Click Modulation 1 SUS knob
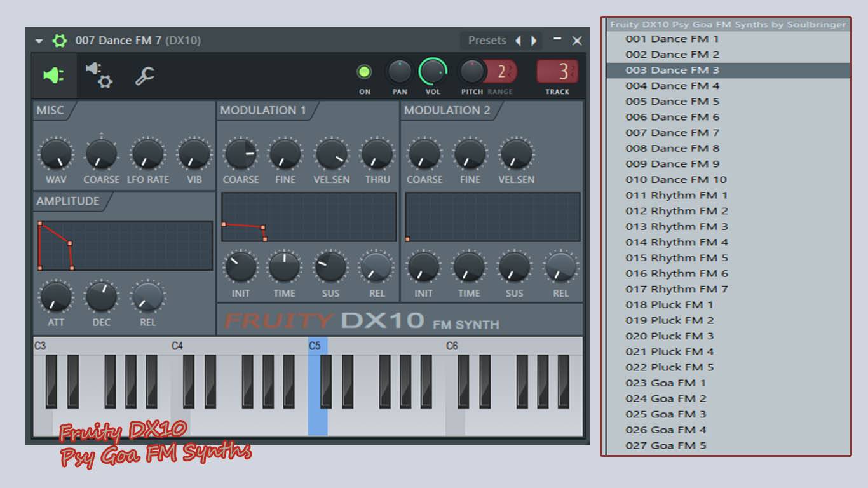 331,268
